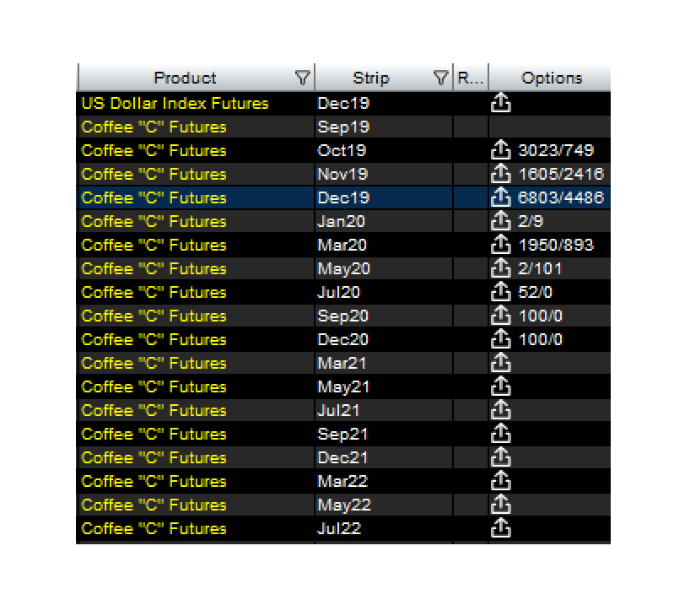
Task: Open options icon for Coffee May20
Action: (x=501, y=268)
